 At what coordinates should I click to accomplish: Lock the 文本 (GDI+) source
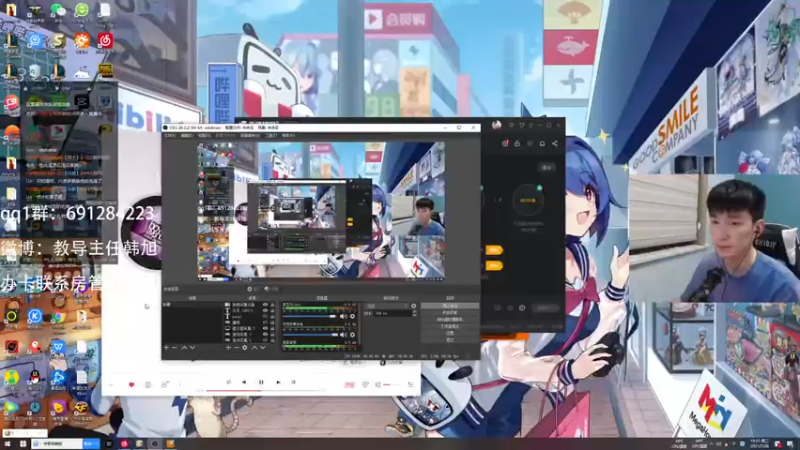[272, 310]
